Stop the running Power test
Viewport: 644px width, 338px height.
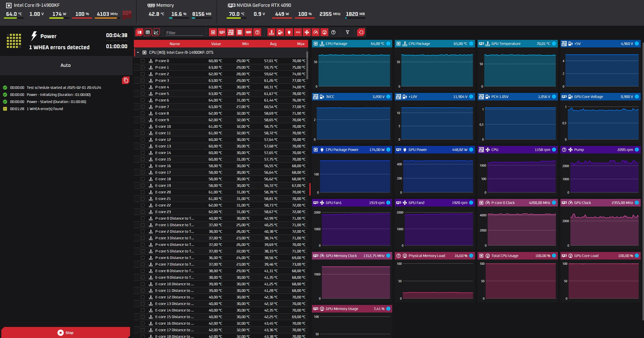click(x=65, y=332)
